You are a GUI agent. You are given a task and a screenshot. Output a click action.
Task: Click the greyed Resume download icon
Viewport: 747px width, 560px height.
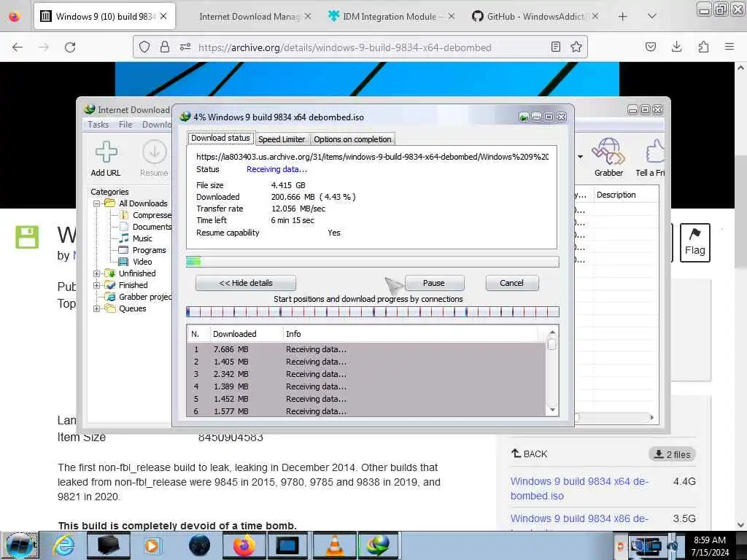click(x=155, y=152)
